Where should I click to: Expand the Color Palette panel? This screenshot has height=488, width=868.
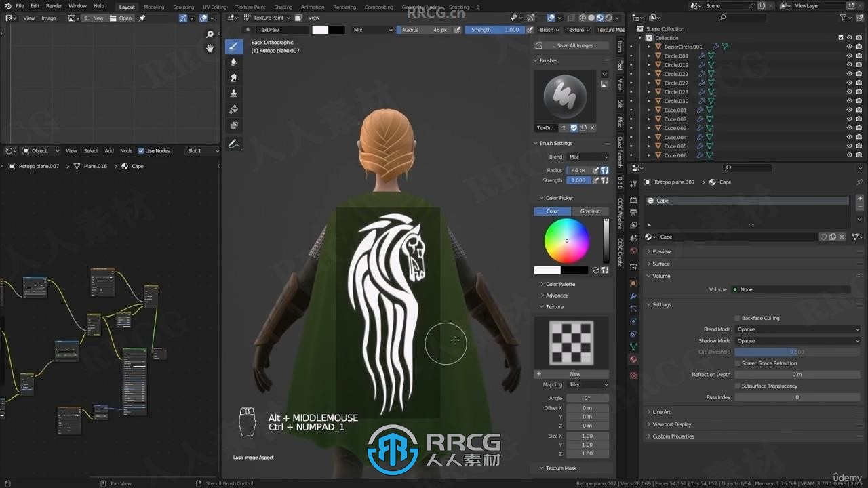[x=560, y=284]
